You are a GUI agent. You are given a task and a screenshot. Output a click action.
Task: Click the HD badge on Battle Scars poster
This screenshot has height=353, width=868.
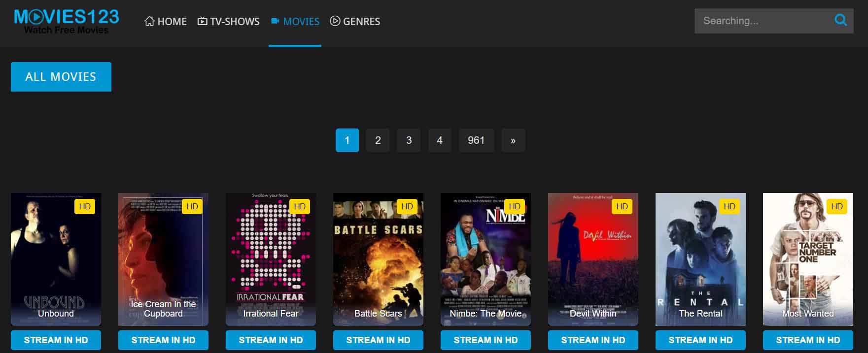(407, 206)
